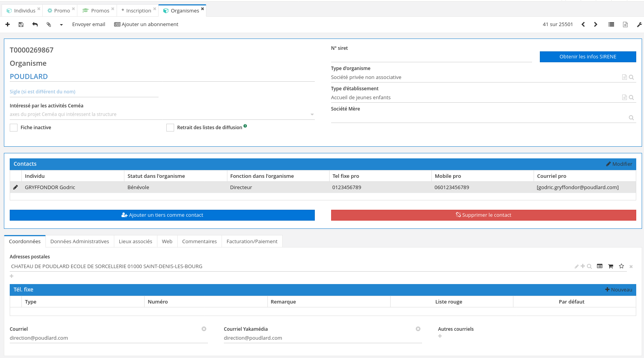This screenshot has width=644, height=358.
Task: Add an entry under Autres courriels
Action: click(x=440, y=336)
